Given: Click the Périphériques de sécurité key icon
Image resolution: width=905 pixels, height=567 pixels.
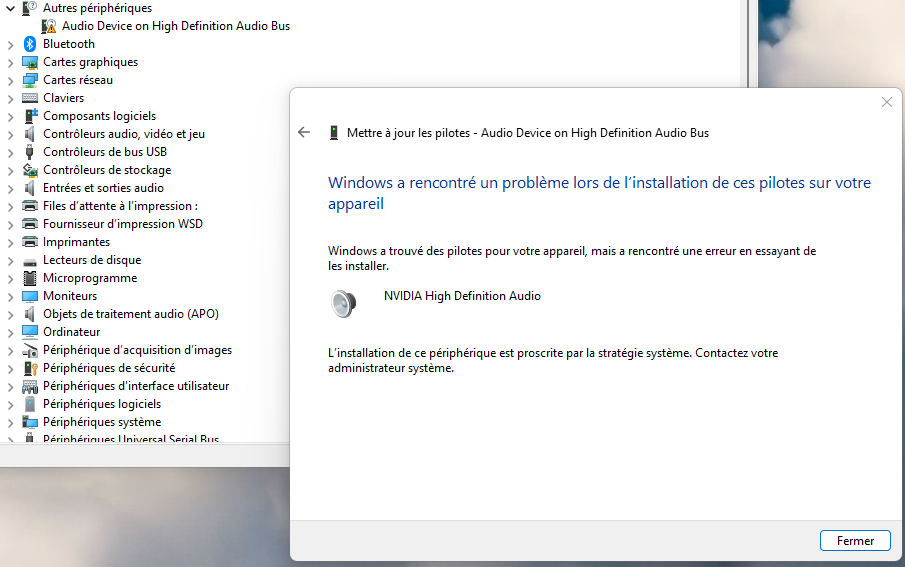Looking at the screenshot, I should 30,368.
